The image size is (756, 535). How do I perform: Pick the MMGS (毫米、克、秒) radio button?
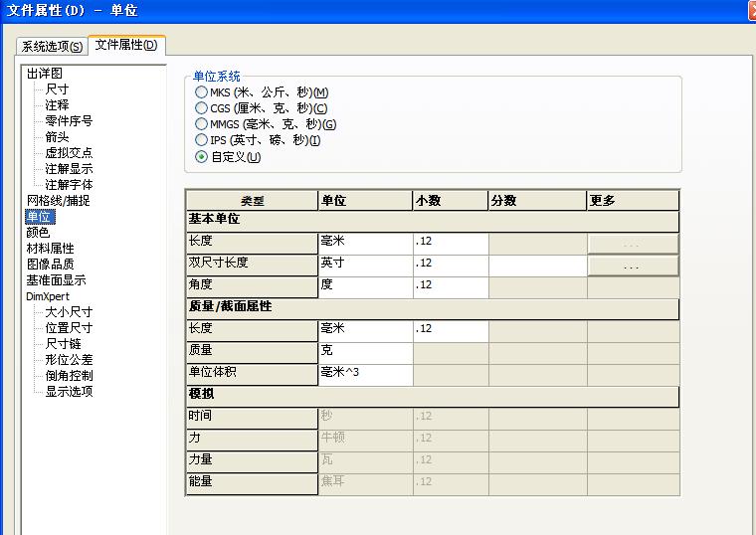click(x=266, y=124)
